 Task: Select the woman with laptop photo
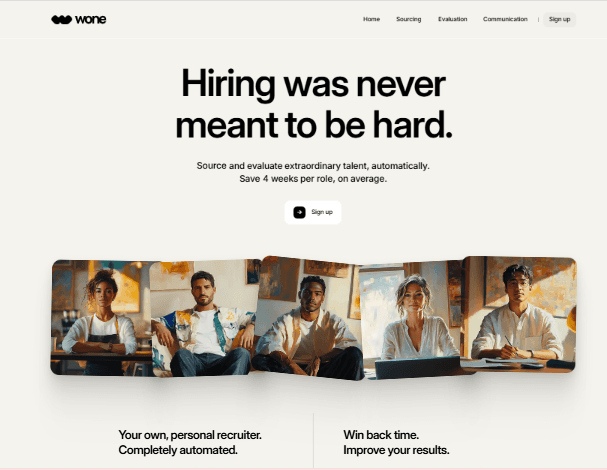click(x=412, y=321)
